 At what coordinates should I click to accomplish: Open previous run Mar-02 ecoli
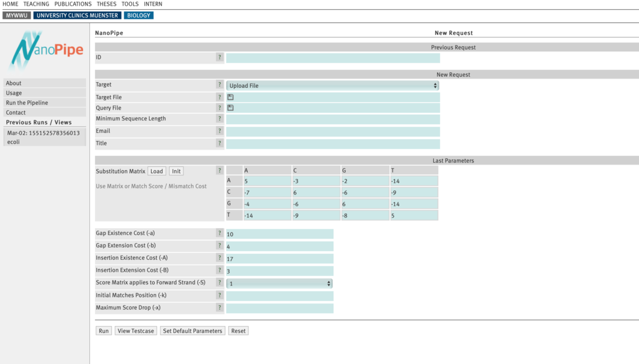coord(45,137)
